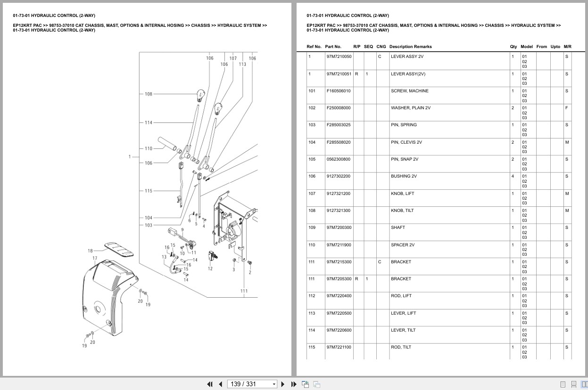
Task: Click callout 111 at diagram bottom
Action: (244, 291)
